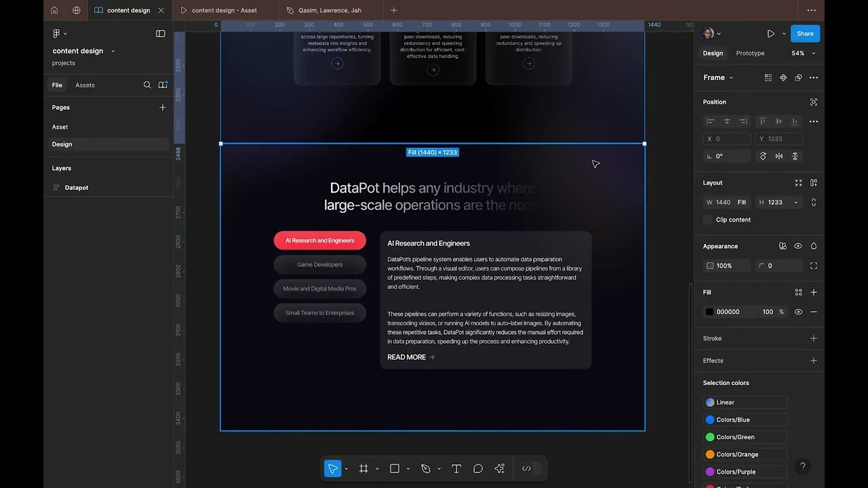
Task: Flip the frame horizontally
Action: click(x=779, y=156)
